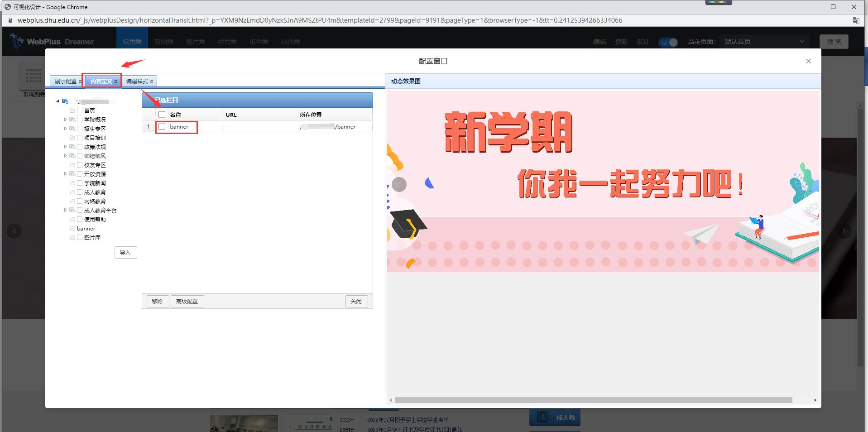Viewport: 868px width, 432px height.
Task: Click folder icon beside banner tree node
Action: click(x=72, y=228)
